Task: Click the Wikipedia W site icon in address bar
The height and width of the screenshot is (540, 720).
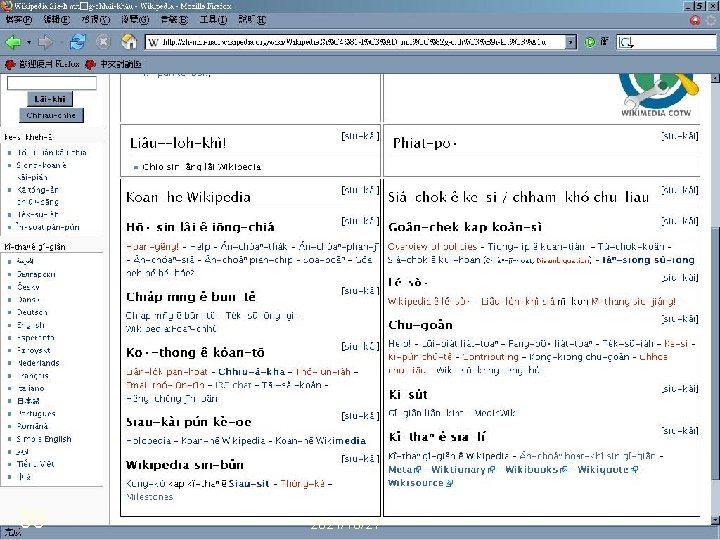Action: click(153, 42)
